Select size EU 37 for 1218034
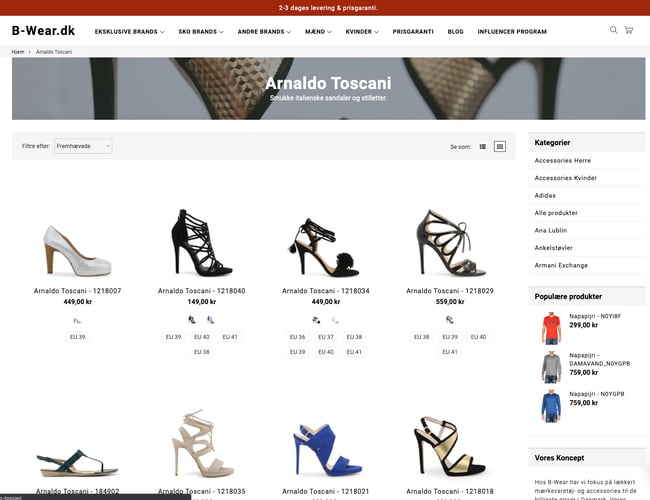This screenshot has width=650, height=500. coord(326,337)
